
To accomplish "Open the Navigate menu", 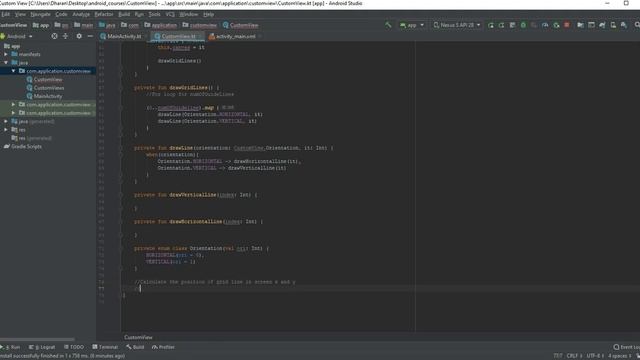I will (40, 14).
